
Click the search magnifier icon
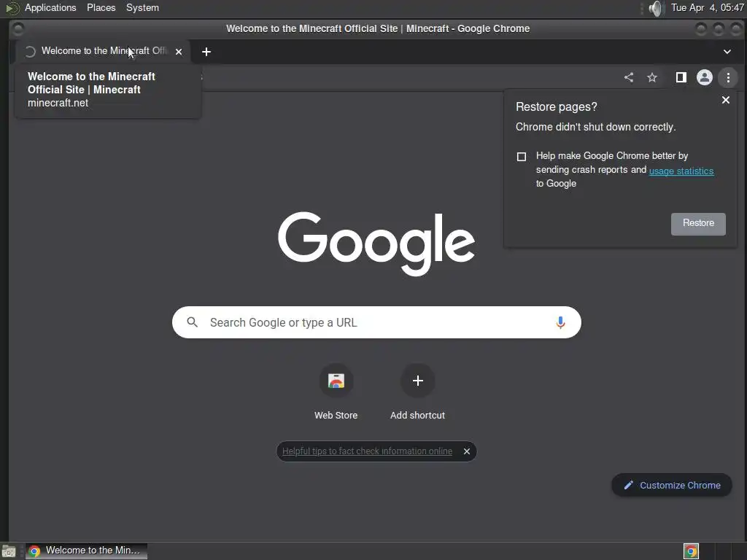[192, 322]
